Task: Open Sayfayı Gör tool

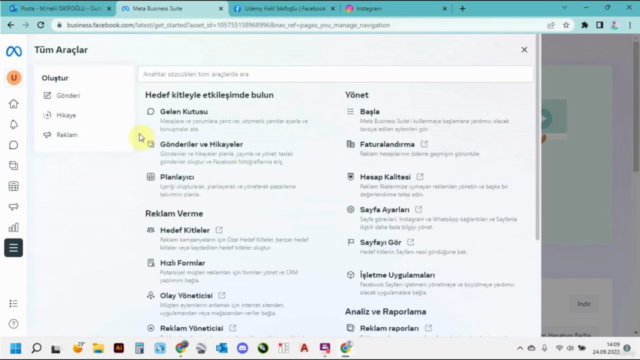Action: coord(380,242)
